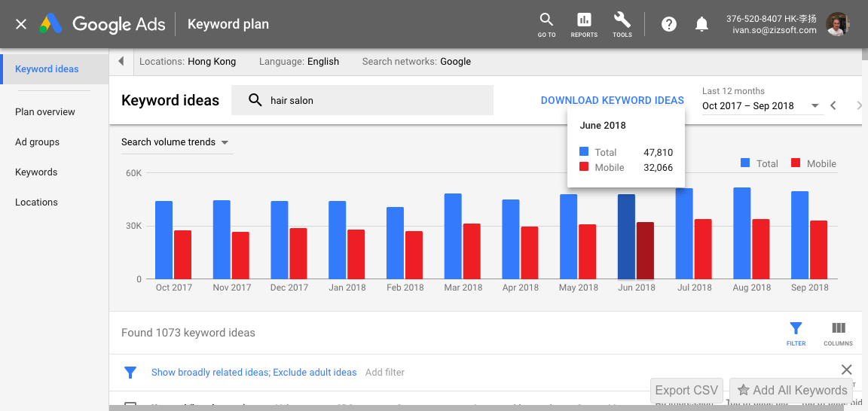Open the Reports icon
The image size is (868, 411).
pyautogui.click(x=584, y=20)
